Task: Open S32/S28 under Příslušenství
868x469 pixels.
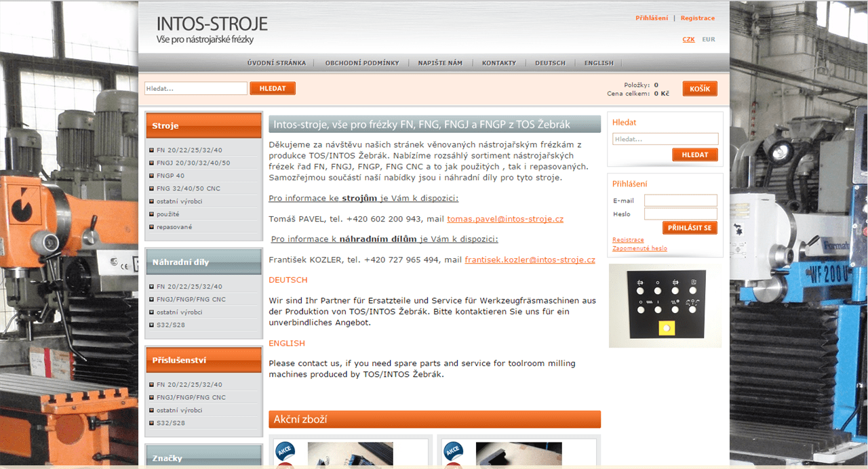Action: [x=171, y=424]
